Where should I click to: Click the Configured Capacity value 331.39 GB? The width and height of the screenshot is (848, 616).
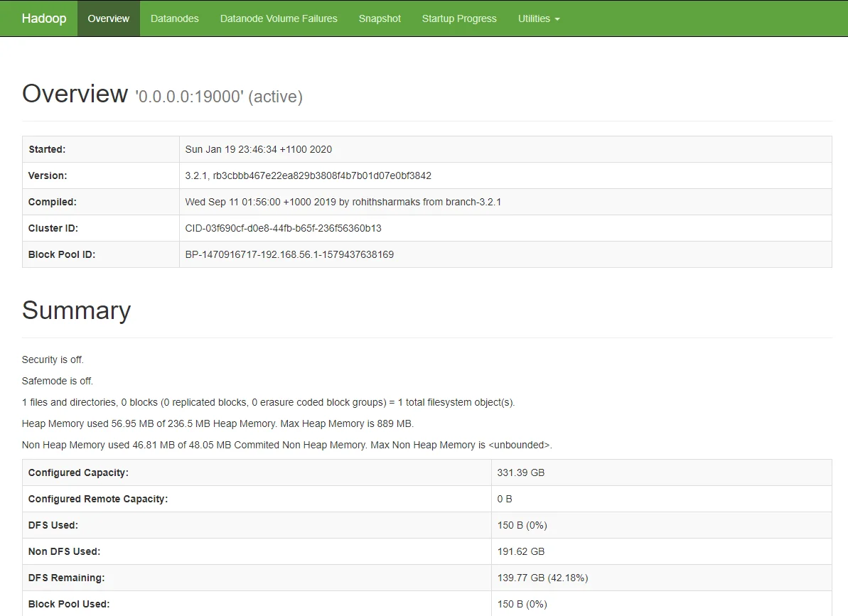click(520, 472)
